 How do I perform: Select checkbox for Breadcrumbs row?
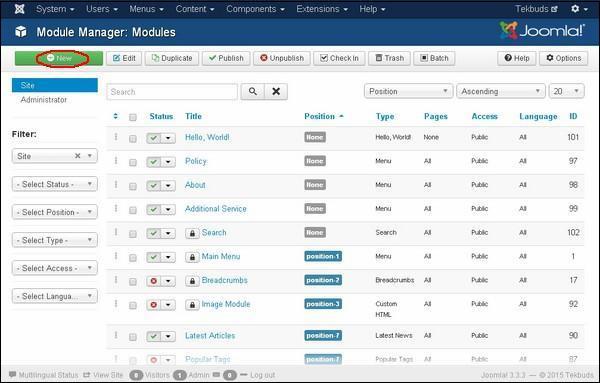coord(133,282)
